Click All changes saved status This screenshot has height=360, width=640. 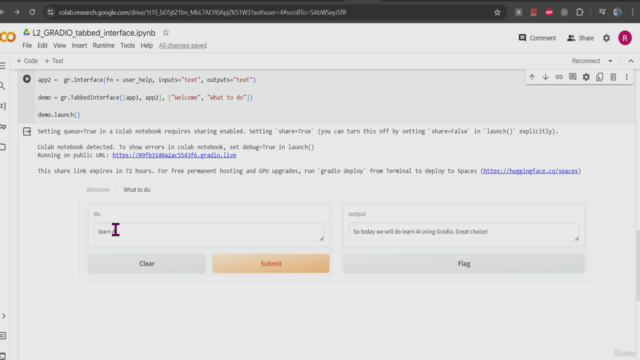[x=182, y=45]
